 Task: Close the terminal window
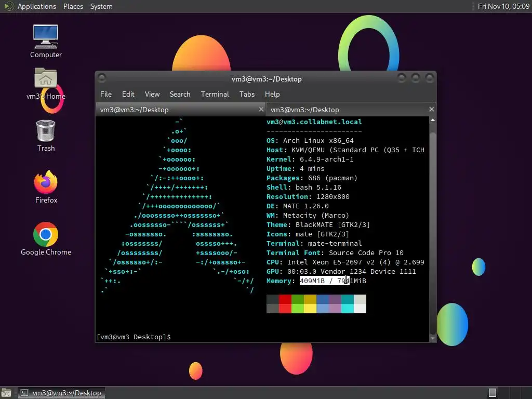[430, 78]
